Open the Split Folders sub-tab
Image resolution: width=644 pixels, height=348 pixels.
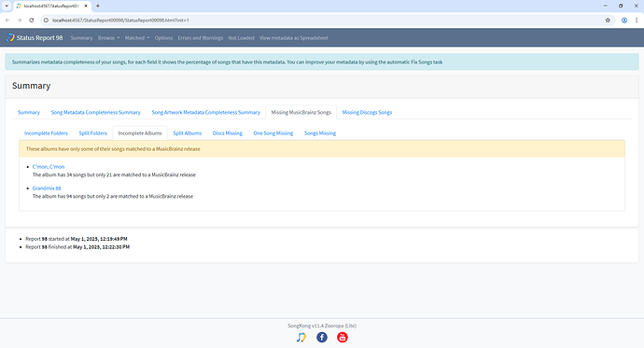[92, 133]
